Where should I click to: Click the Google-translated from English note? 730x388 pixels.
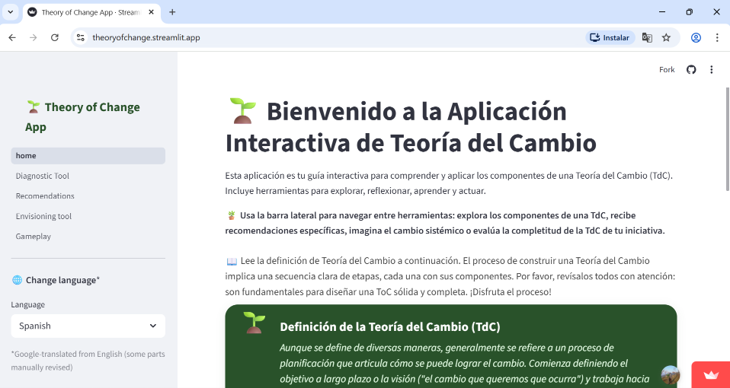88,361
